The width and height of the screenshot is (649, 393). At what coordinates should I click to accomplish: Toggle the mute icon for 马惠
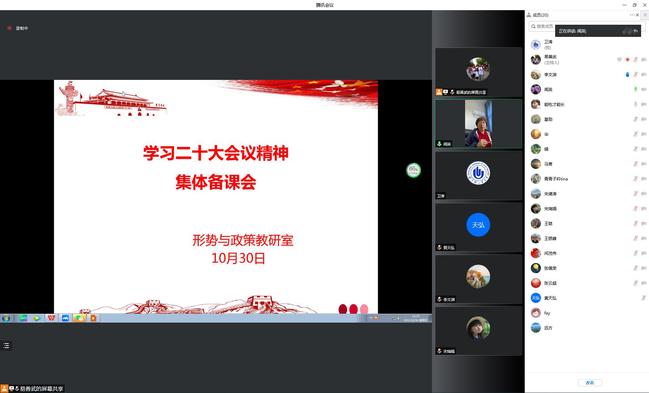click(x=636, y=164)
